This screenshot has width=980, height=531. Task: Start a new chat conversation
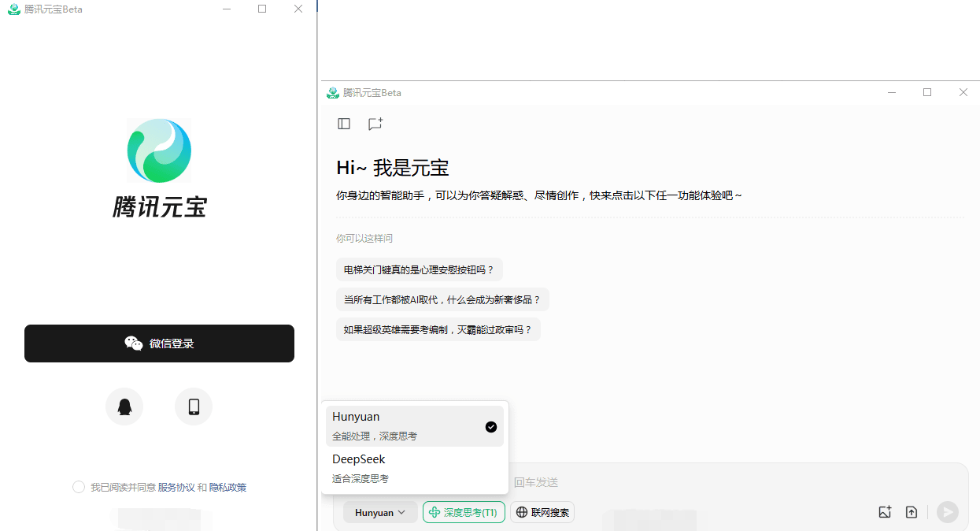coord(375,124)
